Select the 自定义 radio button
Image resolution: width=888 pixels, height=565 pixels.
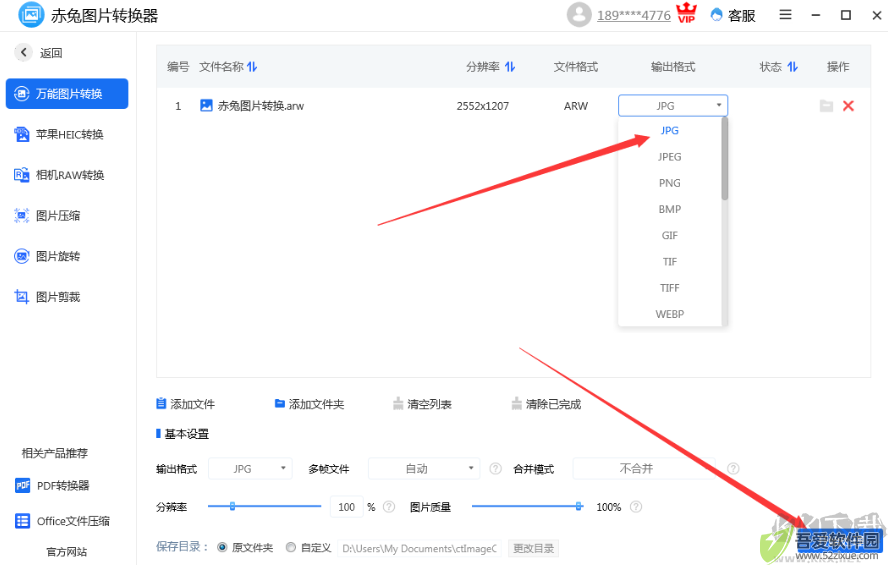[x=291, y=547]
